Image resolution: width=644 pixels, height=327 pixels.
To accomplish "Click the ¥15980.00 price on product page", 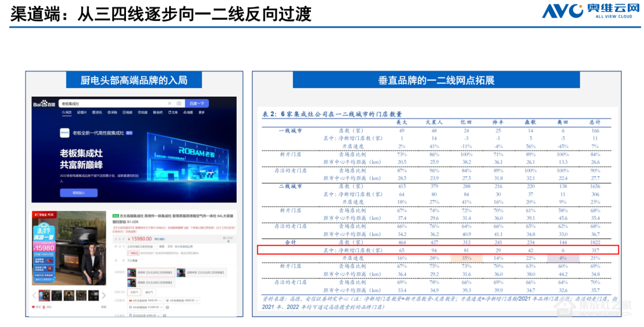I will (x=140, y=239).
